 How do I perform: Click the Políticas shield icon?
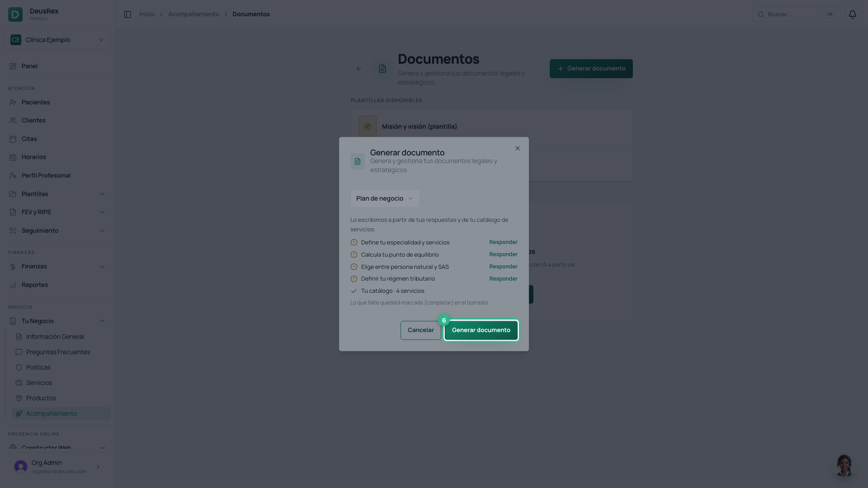[19, 368]
